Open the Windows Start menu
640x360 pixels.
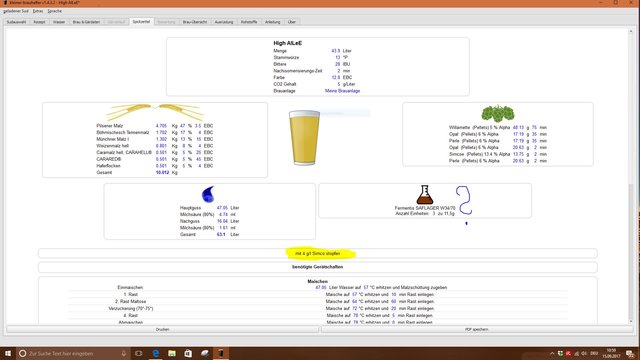[8, 353]
